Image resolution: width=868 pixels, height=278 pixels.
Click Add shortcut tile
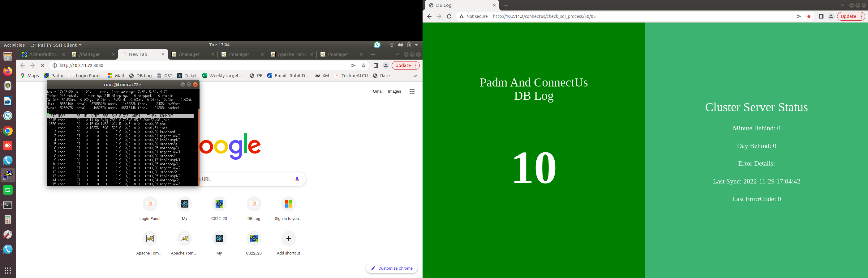288,243
